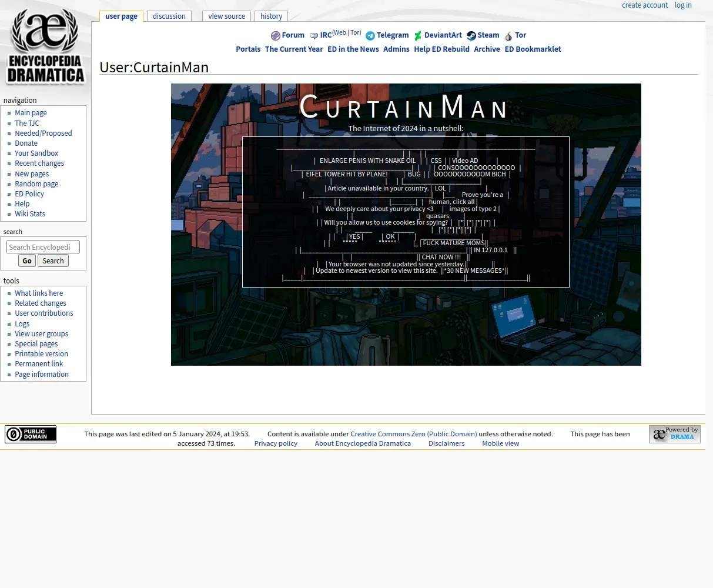This screenshot has width=713, height=588.
Task: Click the Steam logo icon
Action: (471, 36)
